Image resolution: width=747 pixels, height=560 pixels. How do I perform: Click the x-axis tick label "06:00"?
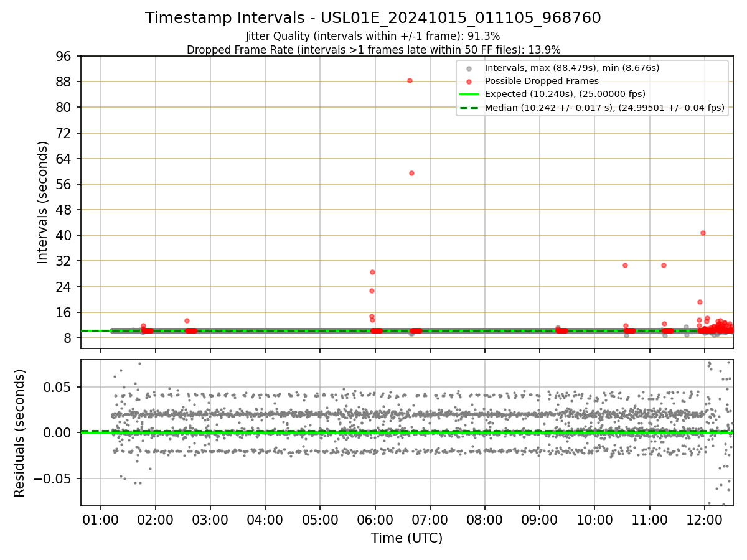tap(375, 518)
